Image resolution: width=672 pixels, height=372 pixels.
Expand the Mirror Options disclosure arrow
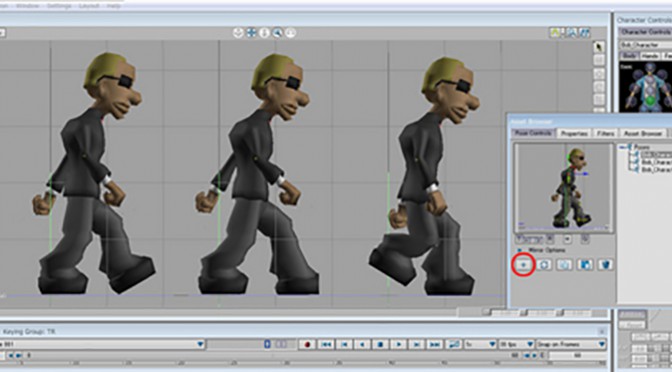coord(519,250)
